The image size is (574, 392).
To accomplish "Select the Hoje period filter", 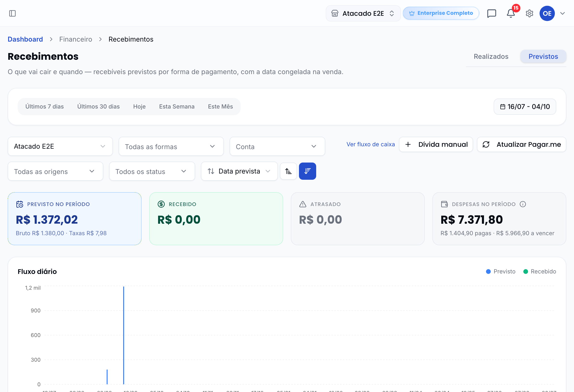I will pyautogui.click(x=139, y=107).
